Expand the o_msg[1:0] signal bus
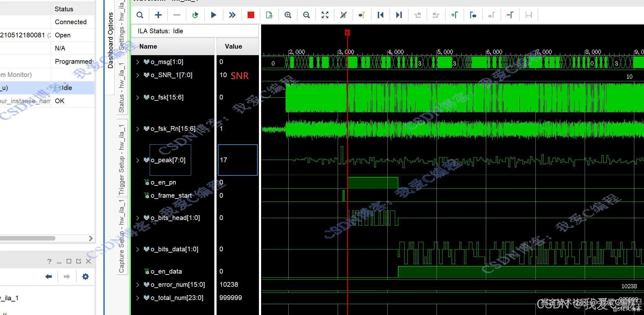 tap(137, 62)
